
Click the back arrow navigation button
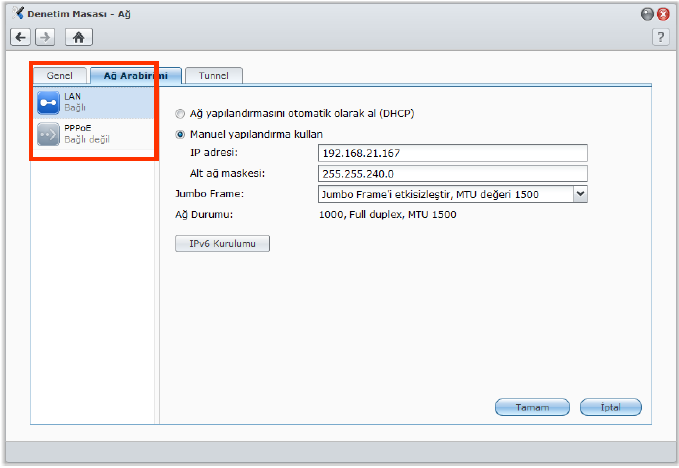click(21, 37)
